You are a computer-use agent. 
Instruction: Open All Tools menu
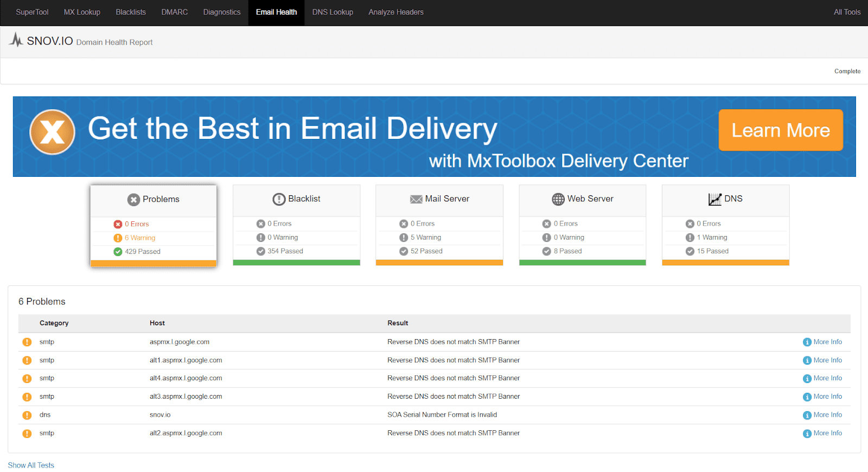coord(847,12)
